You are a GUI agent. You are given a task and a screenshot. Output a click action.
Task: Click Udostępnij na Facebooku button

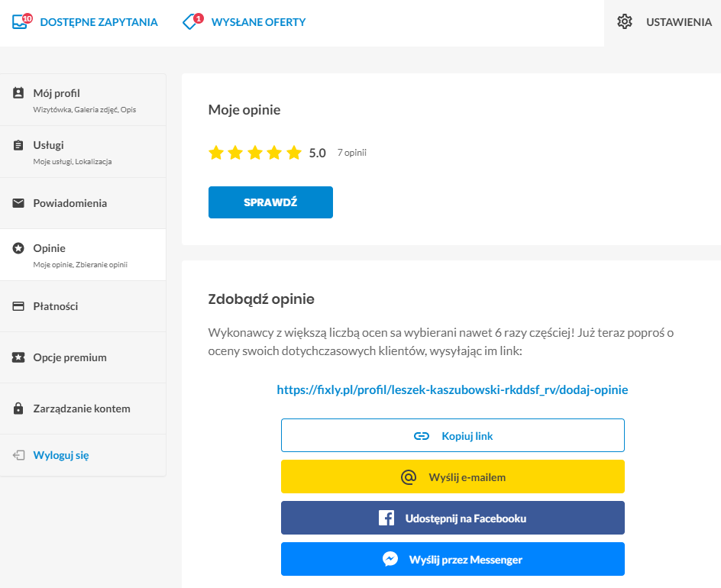click(453, 518)
